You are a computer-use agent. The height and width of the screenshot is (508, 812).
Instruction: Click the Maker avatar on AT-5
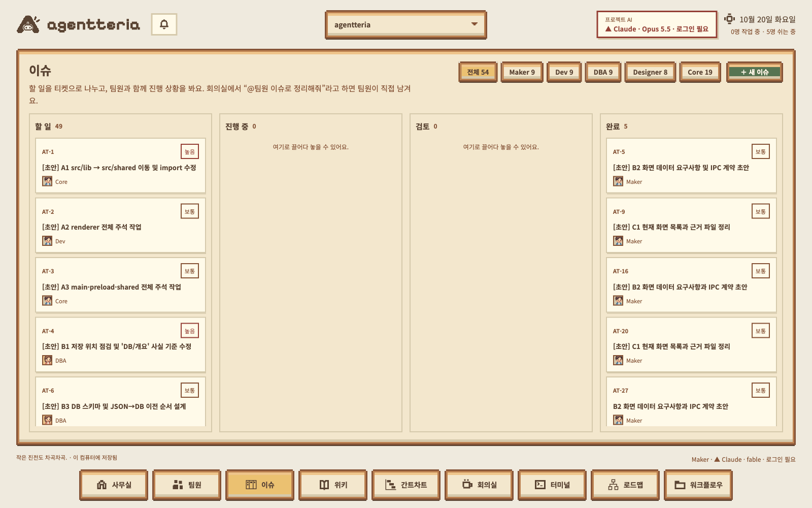[618, 181]
